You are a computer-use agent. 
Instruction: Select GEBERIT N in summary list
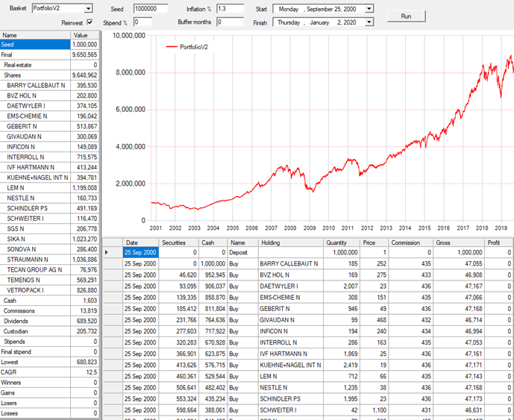click(x=49, y=126)
